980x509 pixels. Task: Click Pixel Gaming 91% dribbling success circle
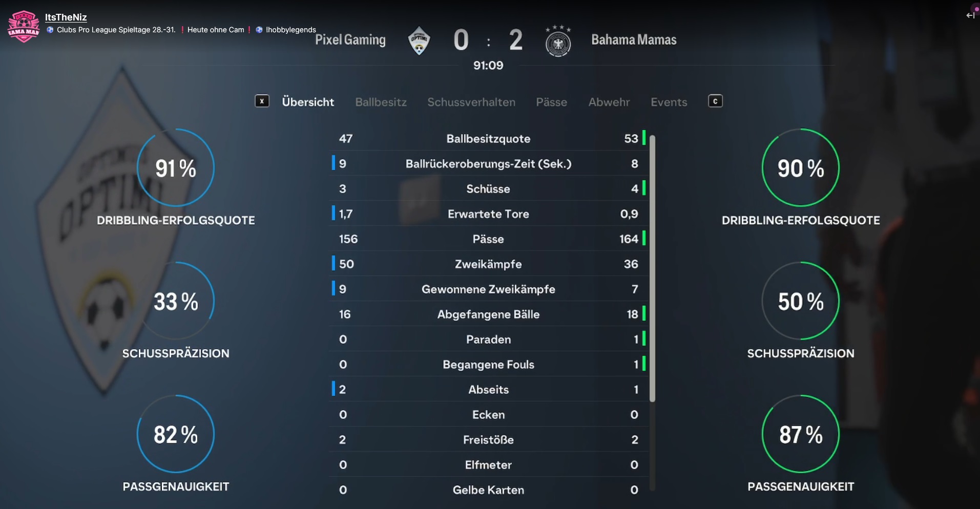point(176,167)
